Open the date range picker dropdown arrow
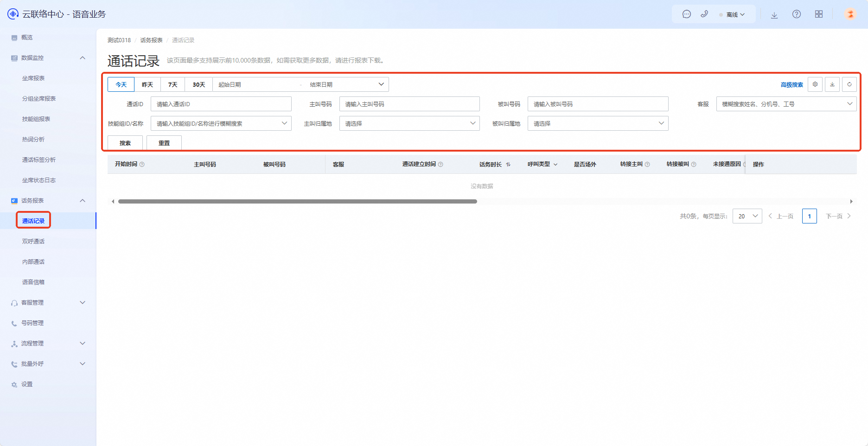The width and height of the screenshot is (868, 446). (381, 84)
